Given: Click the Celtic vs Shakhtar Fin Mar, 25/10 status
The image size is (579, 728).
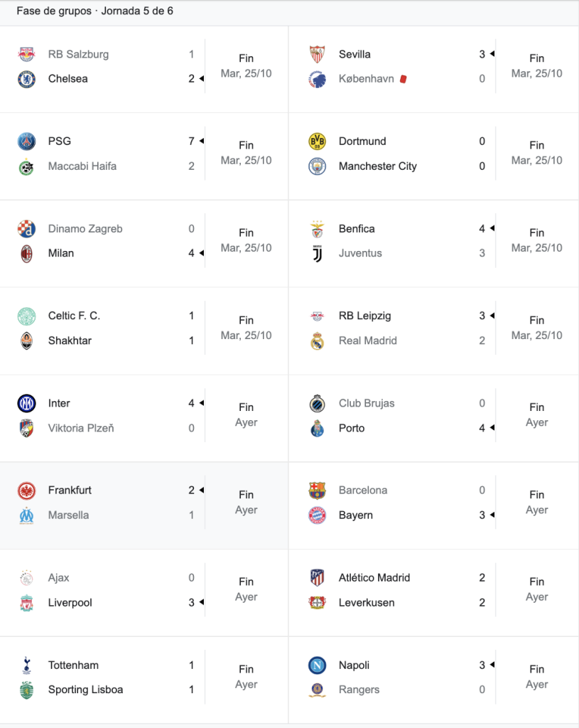Looking at the screenshot, I should [x=247, y=328].
